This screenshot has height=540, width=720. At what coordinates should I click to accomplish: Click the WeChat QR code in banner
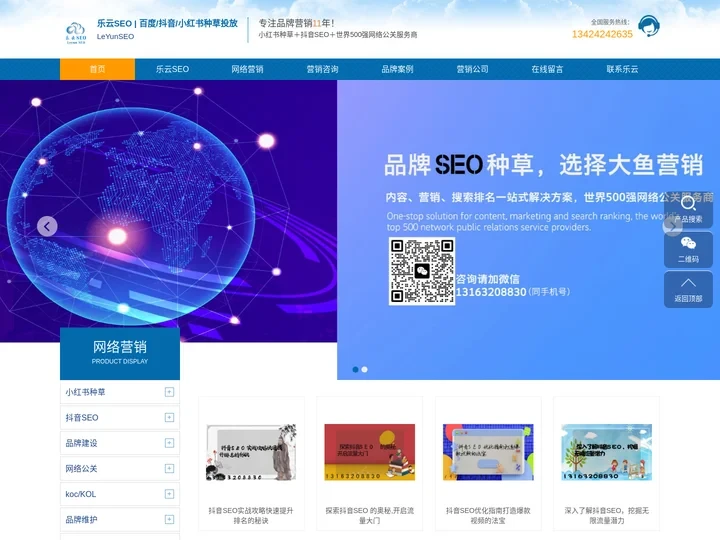pyautogui.click(x=422, y=271)
